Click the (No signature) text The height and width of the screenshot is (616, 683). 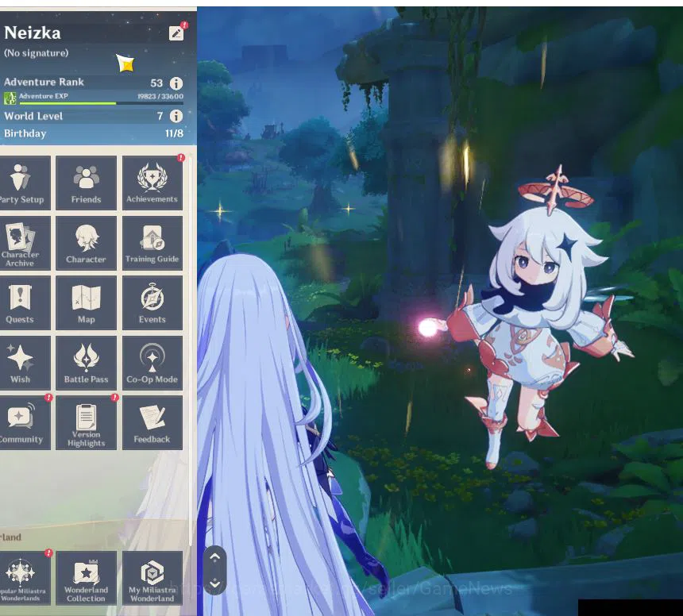coord(37,53)
